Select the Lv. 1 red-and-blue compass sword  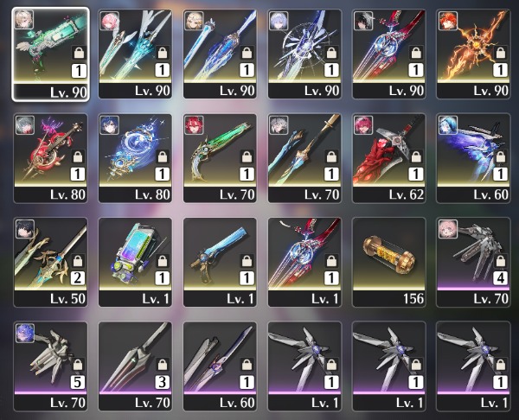pyautogui.click(x=304, y=262)
